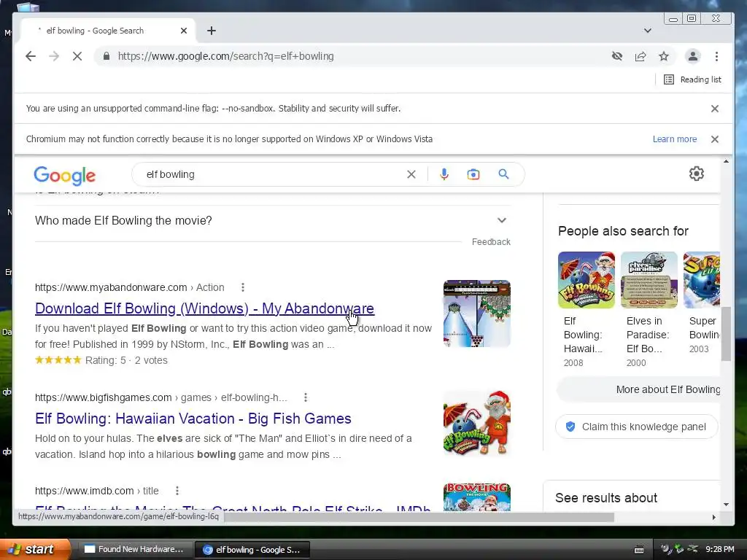Select the elf bowling - Google Search tab
The width and height of the screenshot is (747, 560).
pos(109,31)
